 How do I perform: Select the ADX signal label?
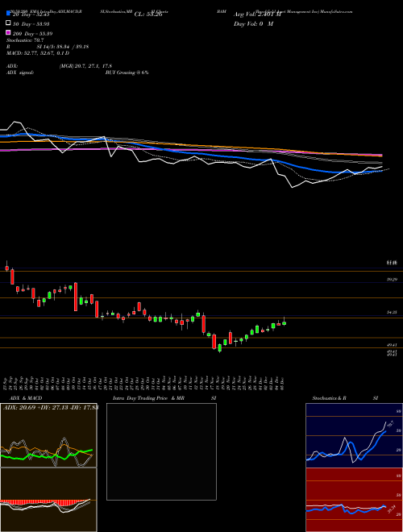(x=20, y=73)
